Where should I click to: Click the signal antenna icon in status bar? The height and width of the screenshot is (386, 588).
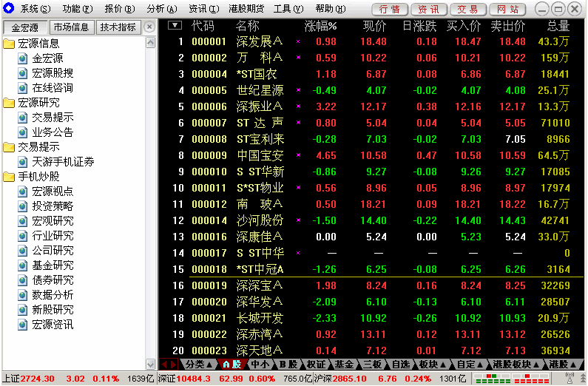tap(570, 379)
